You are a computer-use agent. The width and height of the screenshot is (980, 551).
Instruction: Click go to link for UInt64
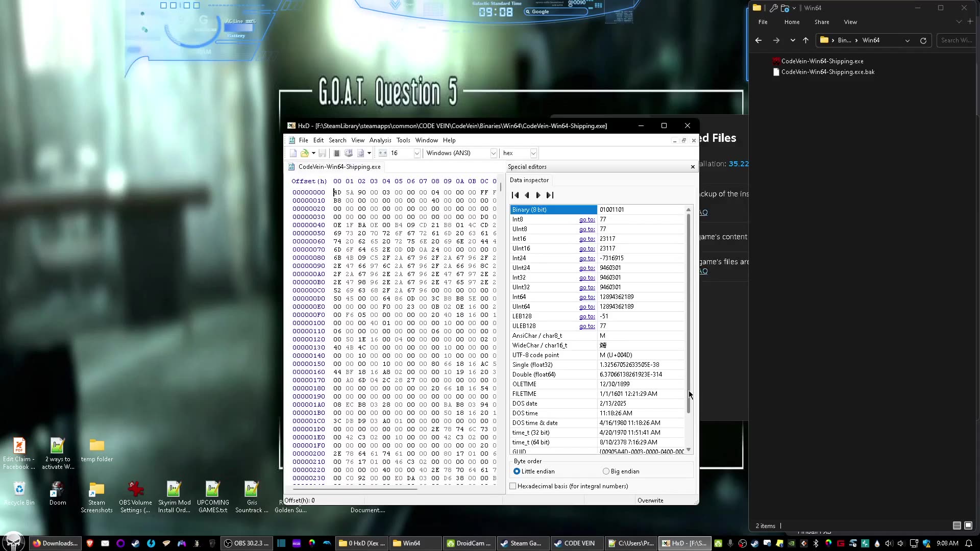[x=586, y=307]
